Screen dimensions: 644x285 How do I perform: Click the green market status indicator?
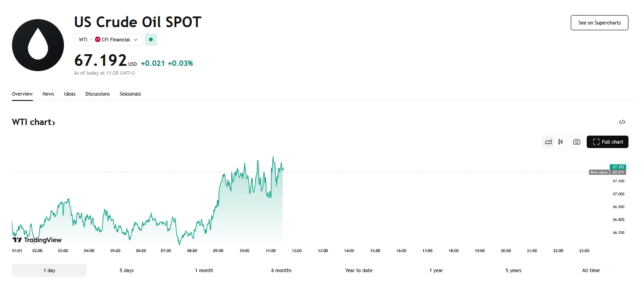click(x=151, y=39)
